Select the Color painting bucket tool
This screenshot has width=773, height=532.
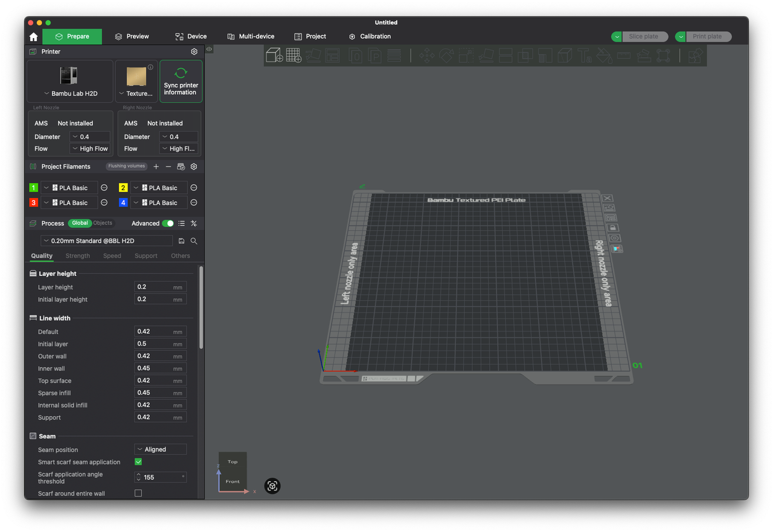coord(604,56)
